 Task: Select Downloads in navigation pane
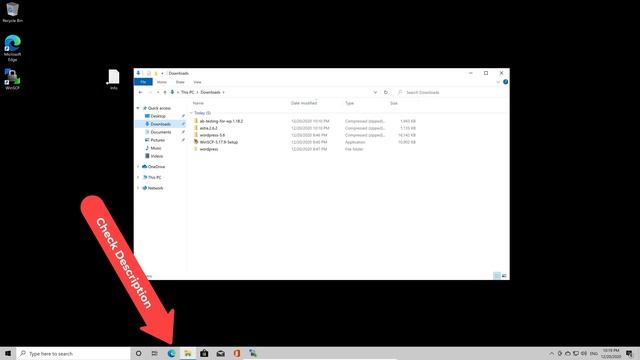[x=160, y=124]
